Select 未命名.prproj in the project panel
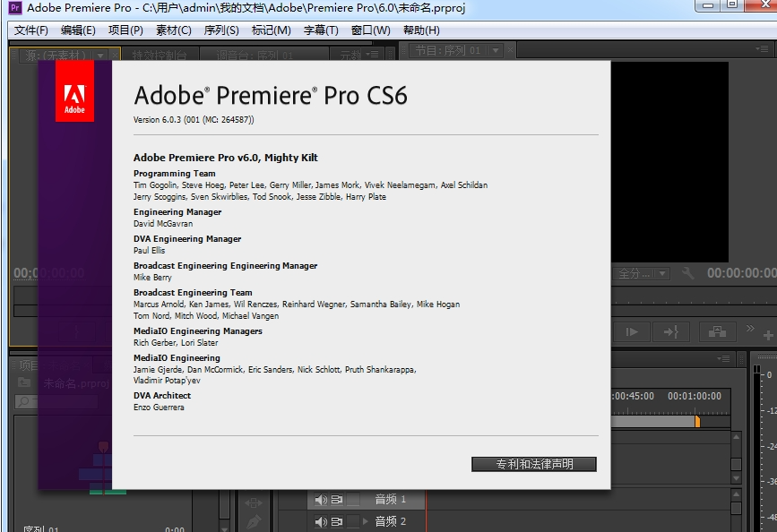Viewport: 777px width, 532px height. click(x=76, y=383)
